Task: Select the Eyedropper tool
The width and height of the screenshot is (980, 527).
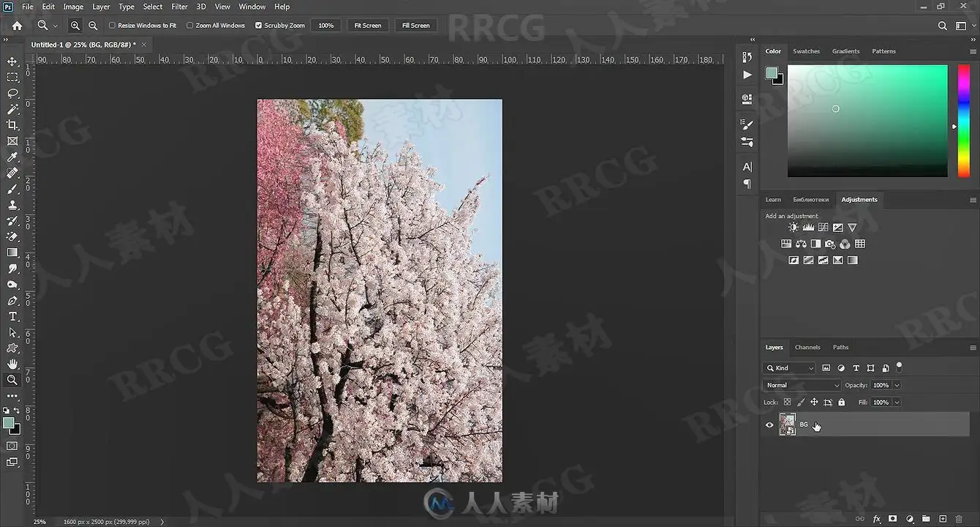Action: [12, 157]
